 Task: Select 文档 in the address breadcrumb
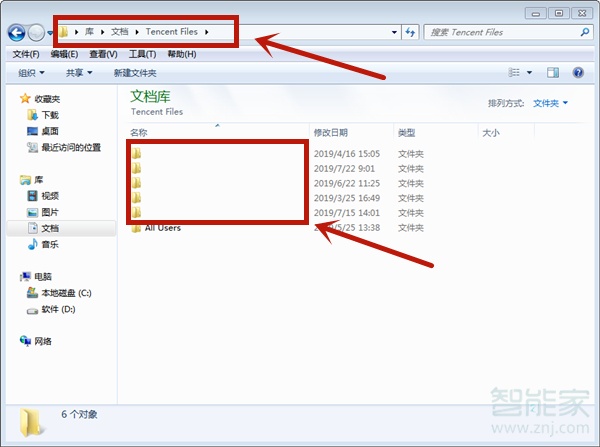(x=119, y=32)
